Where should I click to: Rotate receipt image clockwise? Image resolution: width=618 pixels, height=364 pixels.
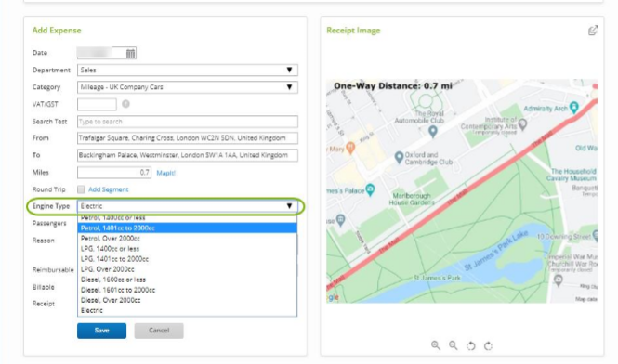[488, 345]
